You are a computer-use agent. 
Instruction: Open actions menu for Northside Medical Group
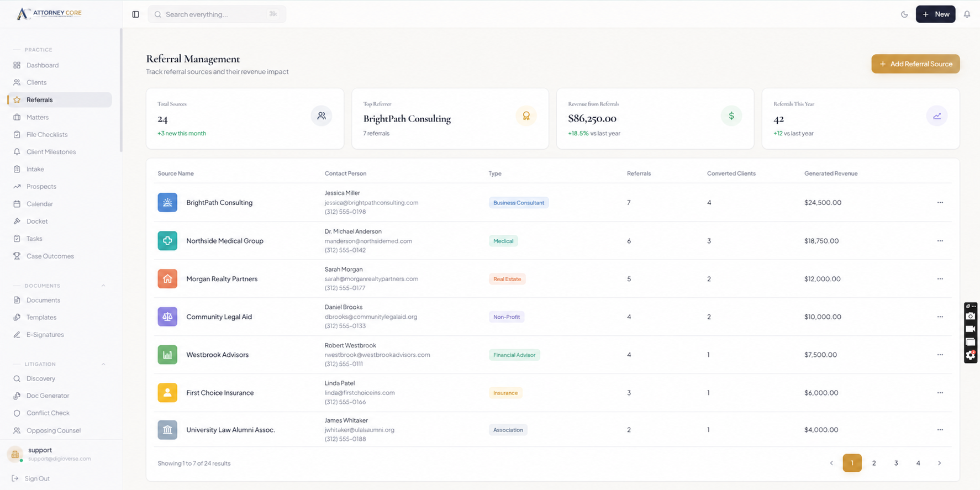tap(940, 241)
